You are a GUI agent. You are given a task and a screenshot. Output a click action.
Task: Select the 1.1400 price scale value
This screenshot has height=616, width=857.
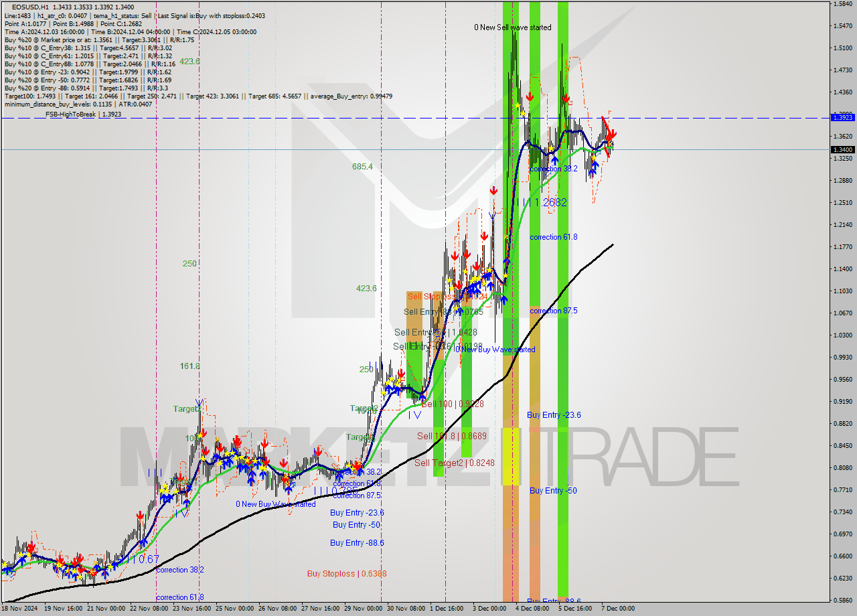(842, 269)
